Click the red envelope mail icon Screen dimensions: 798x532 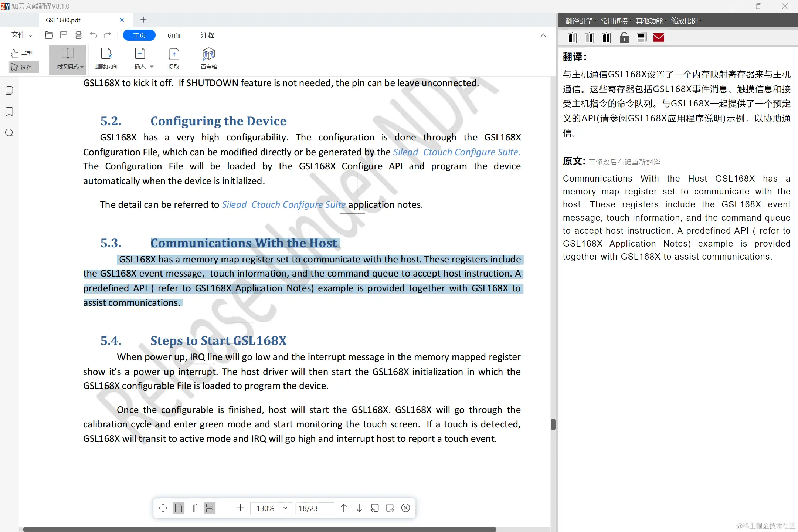pyautogui.click(x=659, y=38)
